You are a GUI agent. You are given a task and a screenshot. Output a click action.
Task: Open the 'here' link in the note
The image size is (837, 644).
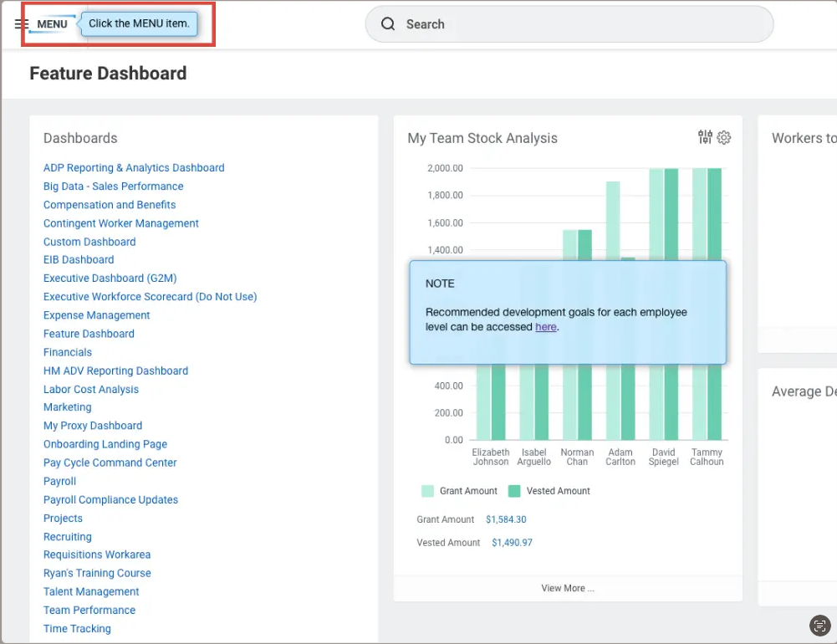click(x=546, y=327)
